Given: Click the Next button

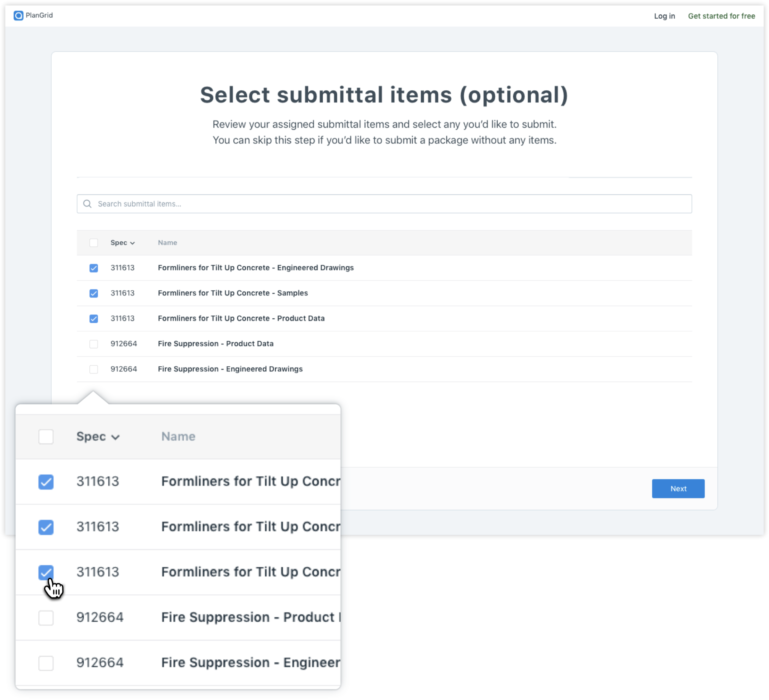Looking at the screenshot, I should point(678,488).
